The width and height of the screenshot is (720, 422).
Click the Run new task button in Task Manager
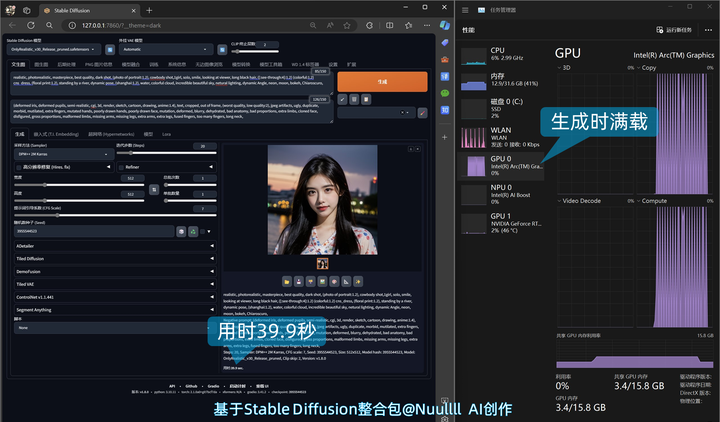point(672,30)
